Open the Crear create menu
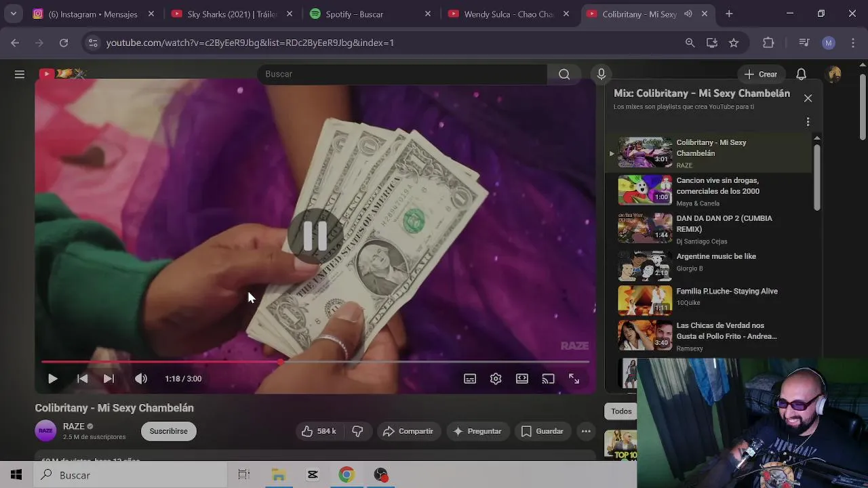Viewport: 868px width, 488px height. pos(760,74)
